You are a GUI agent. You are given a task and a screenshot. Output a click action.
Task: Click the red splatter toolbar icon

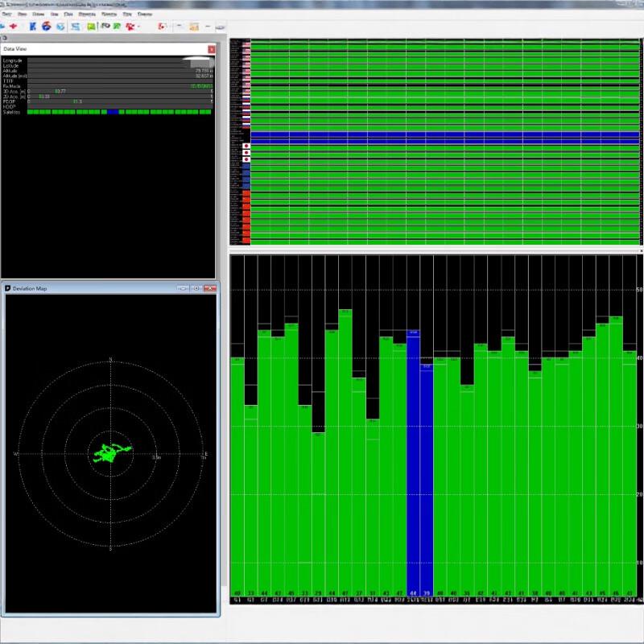tap(130, 27)
